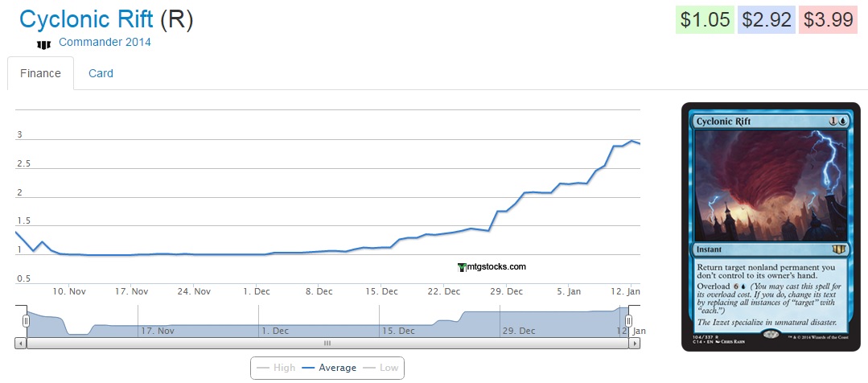Image resolution: width=868 pixels, height=383 pixels.
Task: Click the right scrollbar arrow under the navigator
Action: (635, 343)
